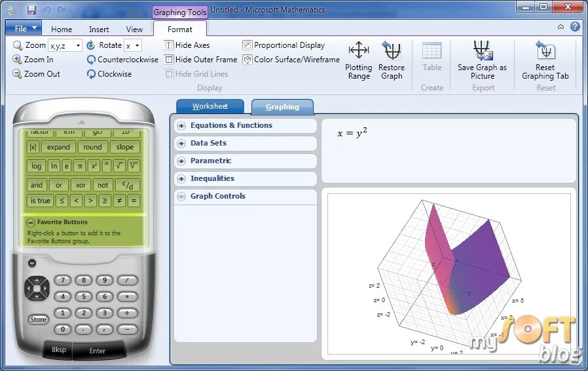Click the slope function key
The image size is (588, 371).
point(125,147)
